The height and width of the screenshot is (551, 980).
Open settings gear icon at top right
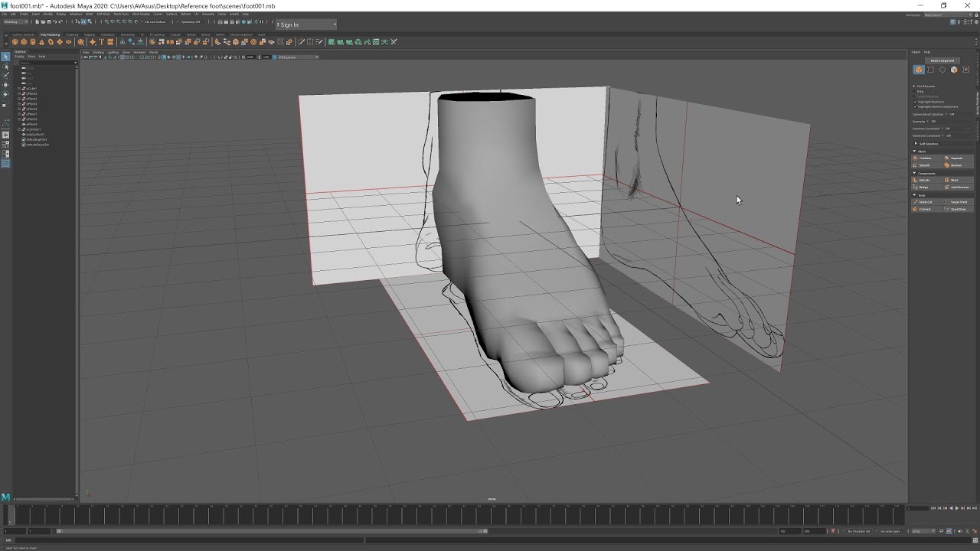click(x=976, y=22)
